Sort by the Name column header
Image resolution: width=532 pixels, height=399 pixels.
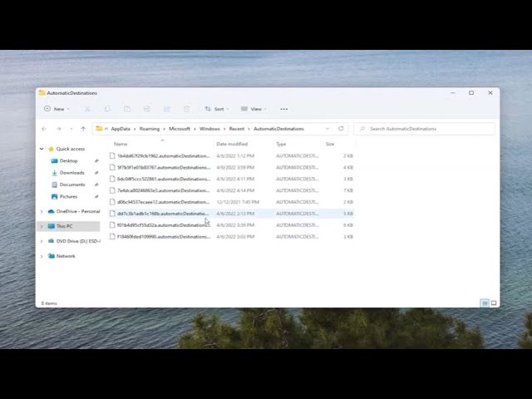click(x=162, y=144)
